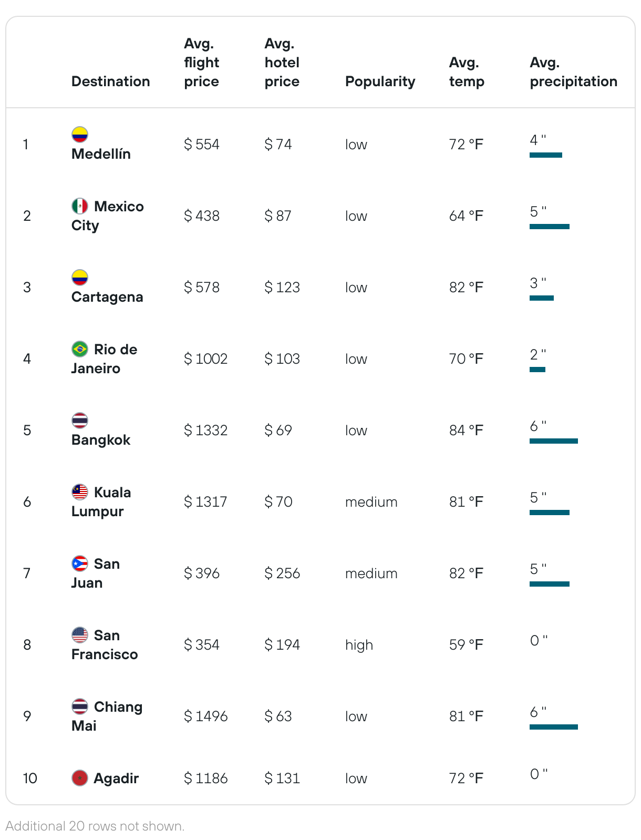This screenshot has width=641, height=840.
Task: Click the Thailand flag icon above Bangkok
Action: click(80, 421)
